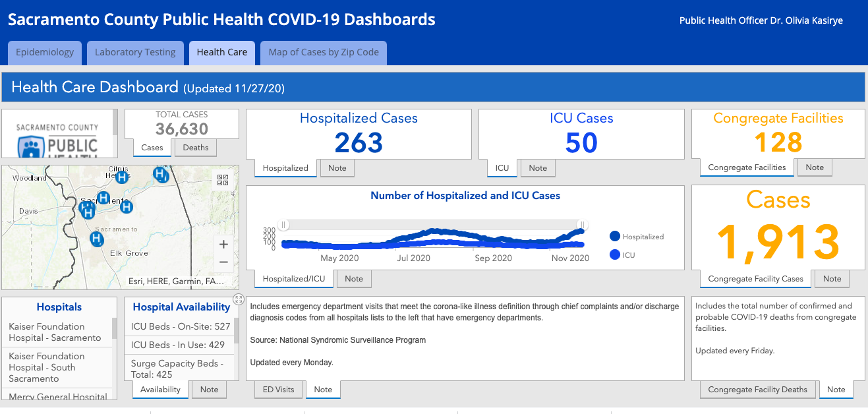Show the Deaths total tab

point(196,148)
